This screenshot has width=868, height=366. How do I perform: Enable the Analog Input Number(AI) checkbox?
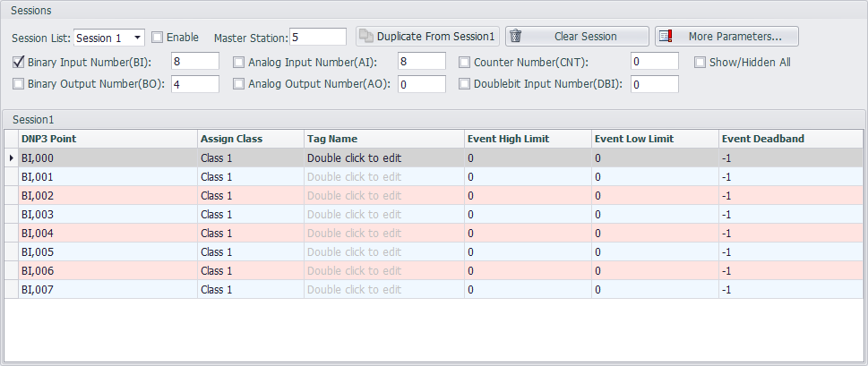coord(238,63)
